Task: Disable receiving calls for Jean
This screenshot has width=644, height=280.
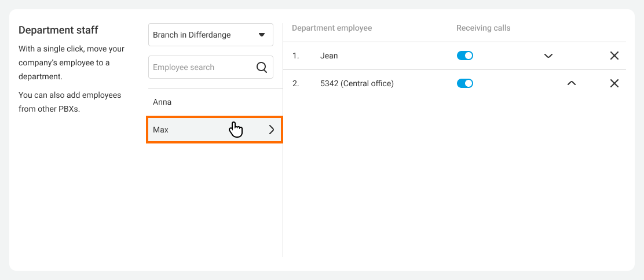Action: click(x=465, y=56)
